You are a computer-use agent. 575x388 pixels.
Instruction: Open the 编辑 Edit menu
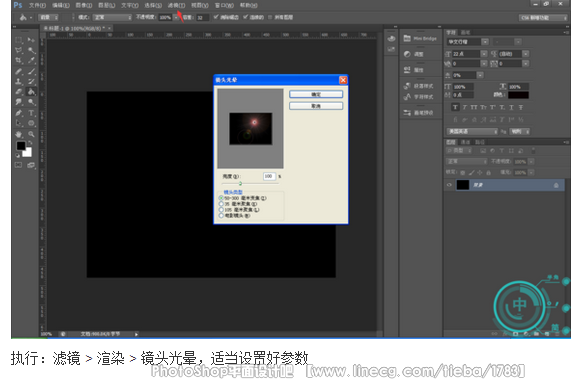(x=61, y=5)
